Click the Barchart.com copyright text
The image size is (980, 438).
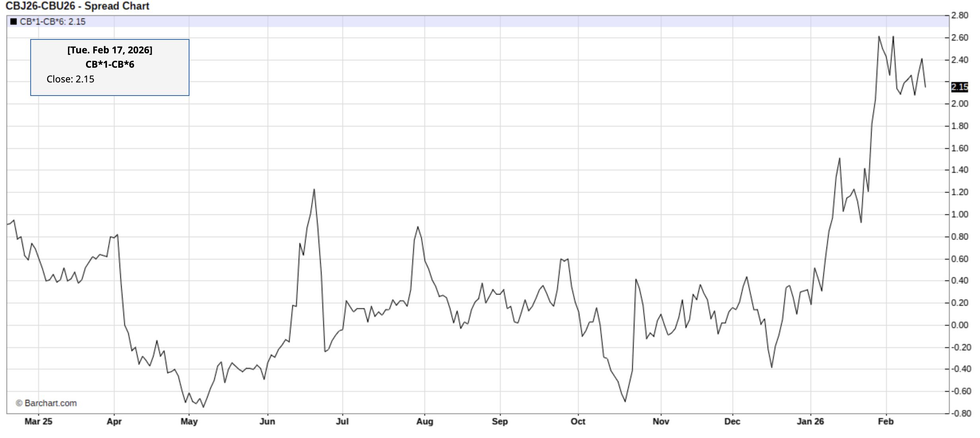pyautogui.click(x=46, y=403)
